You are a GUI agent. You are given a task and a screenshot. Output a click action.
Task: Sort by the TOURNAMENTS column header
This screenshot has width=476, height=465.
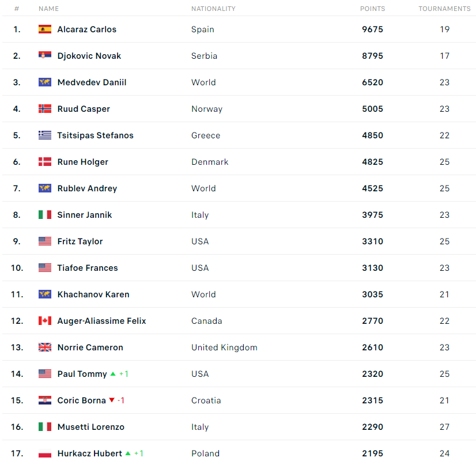click(444, 9)
